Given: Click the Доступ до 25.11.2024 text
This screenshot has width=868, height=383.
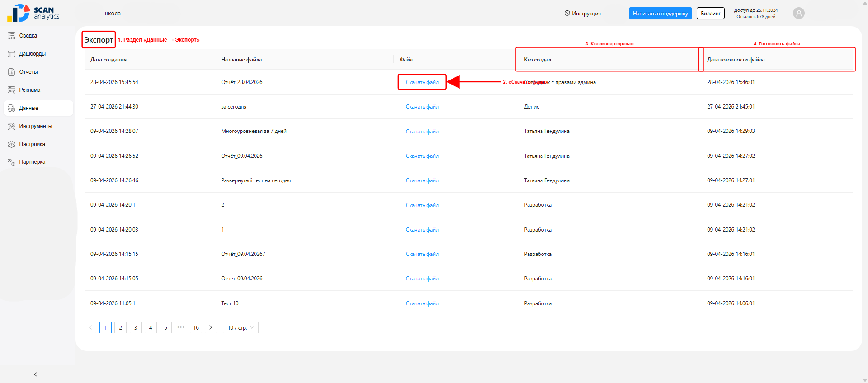Looking at the screenshot, I should tap(756, 10).
